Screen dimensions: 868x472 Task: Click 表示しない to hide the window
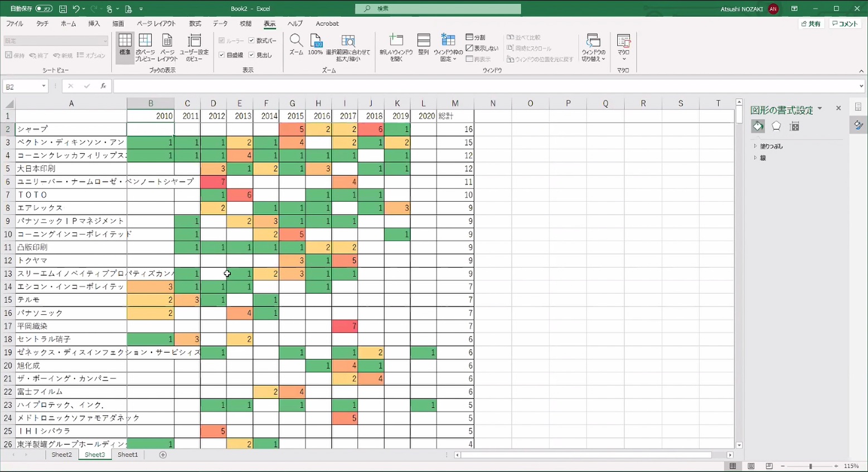(x=482, y=48)
